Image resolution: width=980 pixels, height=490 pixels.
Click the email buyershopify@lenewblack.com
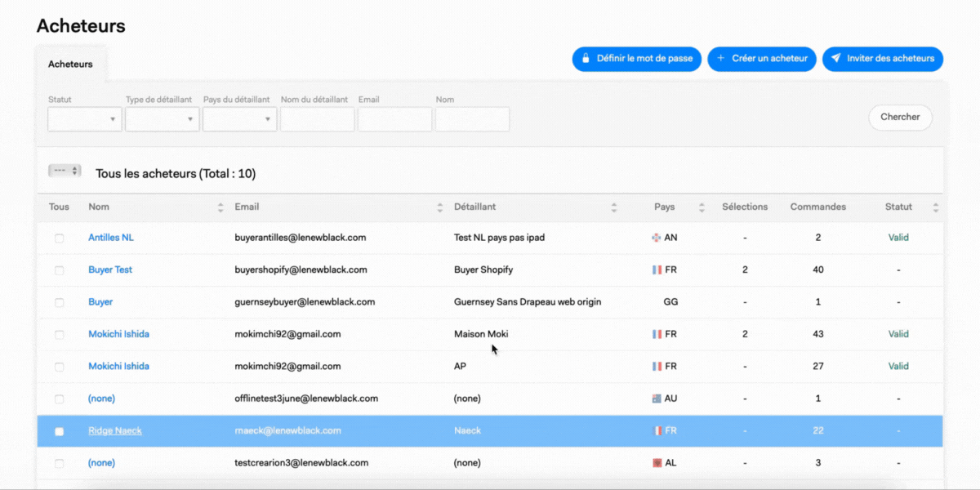[301, 269]
